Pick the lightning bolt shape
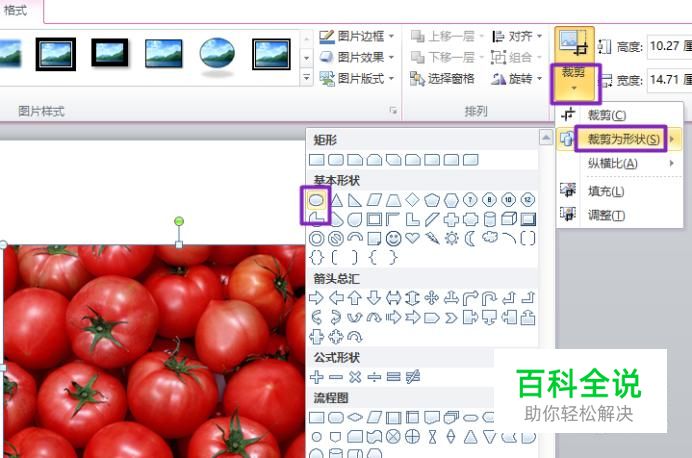Image resolution: width=692 pixels, height=458 pixels. [x=432, y=239]
